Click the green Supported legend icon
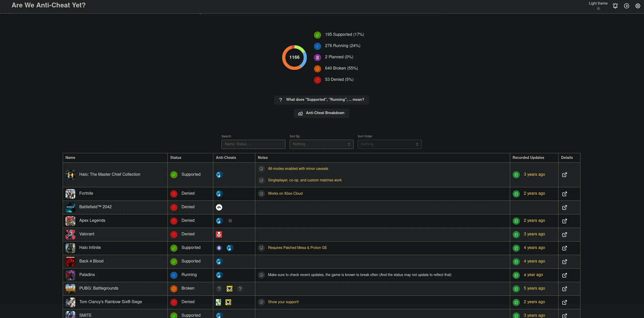 point(317,35)
